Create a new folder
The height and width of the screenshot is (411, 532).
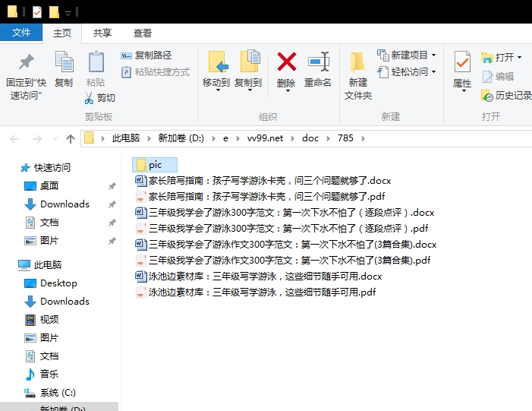[x=358, y=76]
